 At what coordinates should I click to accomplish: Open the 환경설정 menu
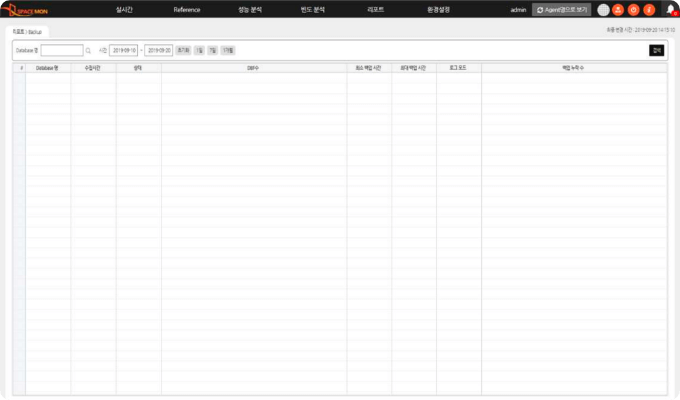click(x=438, y=10)
